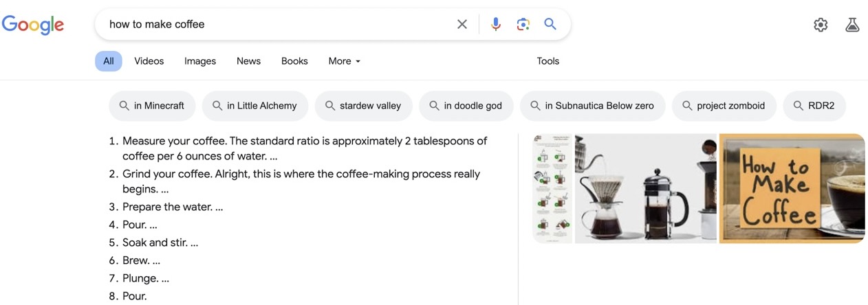This screenshot has width=868, height=305.
Task: Switch to the Images tab
Action: point(200,61)
